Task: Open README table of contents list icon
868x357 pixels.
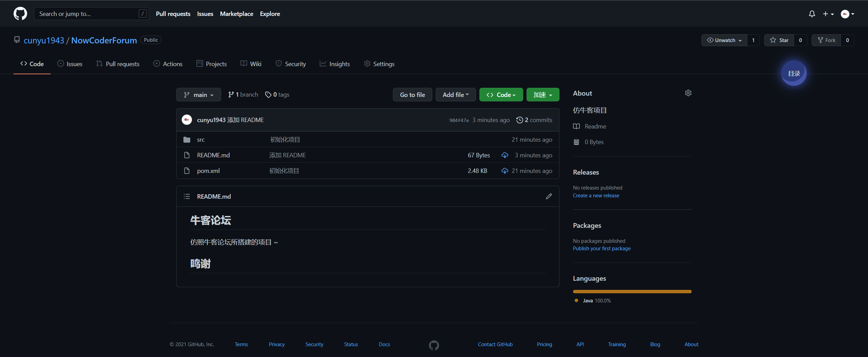Action: pyautogui.click(x=187, y=196)
